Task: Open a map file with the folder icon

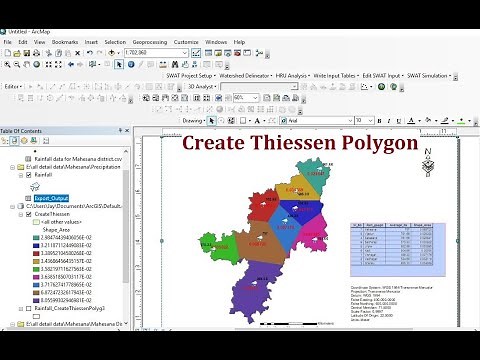Action: click(x=17, y=53)
